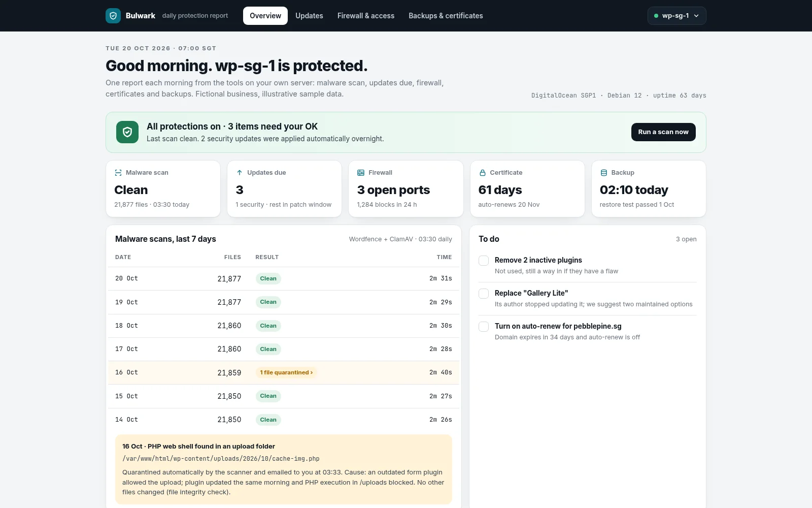Image resolution: width=812 pixels, height=508 pixels.
Task: Switch to the Updates tab
Action: 309,16
